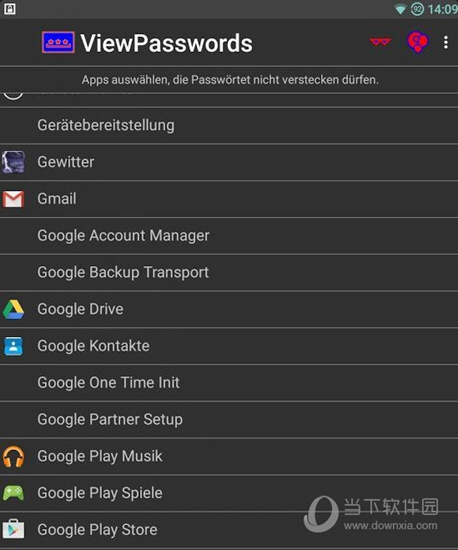
Task: Tap the Google Drive entry label
Action: click(x=80, y=309)
